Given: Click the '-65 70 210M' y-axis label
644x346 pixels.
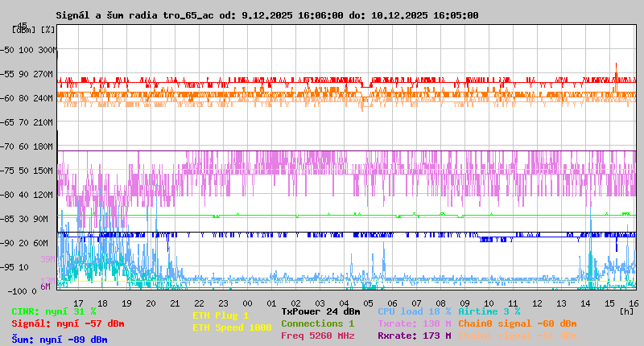Looking at the screenshot, I should click(x=27, y=122).
